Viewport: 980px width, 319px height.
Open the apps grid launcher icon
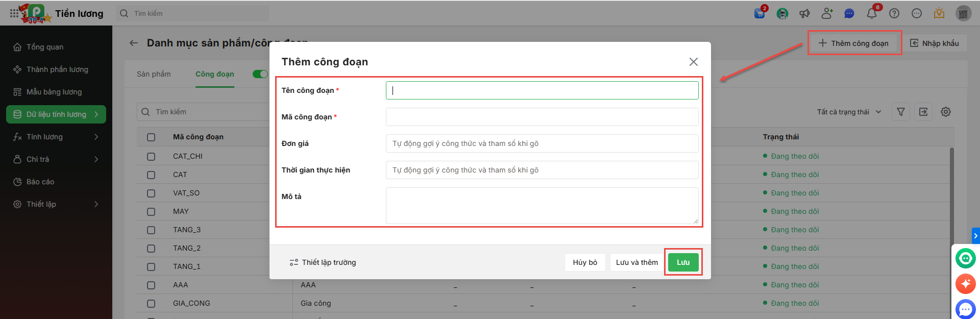click(14, 13)
